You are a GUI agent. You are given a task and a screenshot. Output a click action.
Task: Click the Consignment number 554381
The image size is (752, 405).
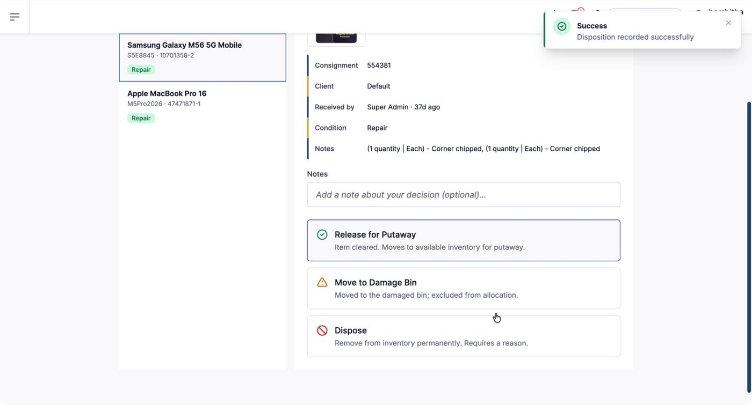pos(379,65)
